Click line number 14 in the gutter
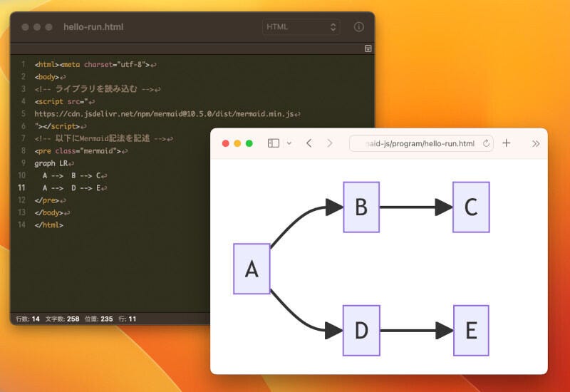 pyautogui.click(x=21, y=225)
